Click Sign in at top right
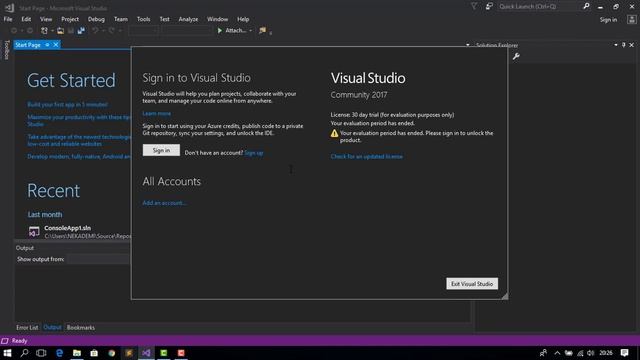The width and height of the screenshot is (640, 360). click(x=608, y=20)
